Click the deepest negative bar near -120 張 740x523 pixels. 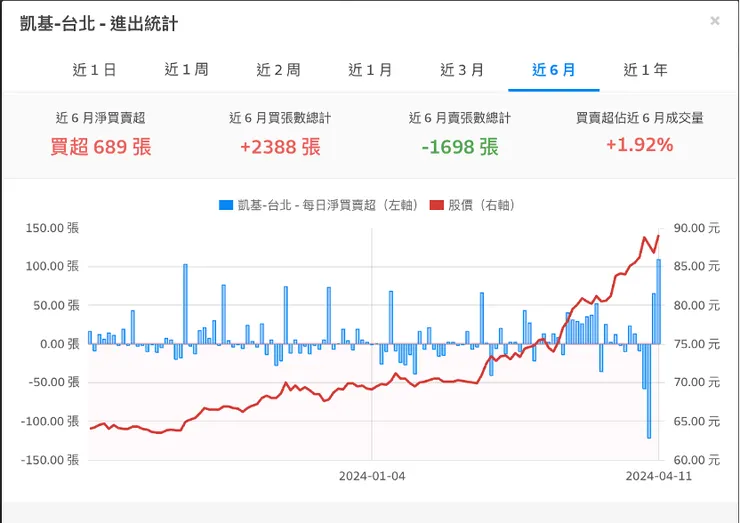click(649, 391)
